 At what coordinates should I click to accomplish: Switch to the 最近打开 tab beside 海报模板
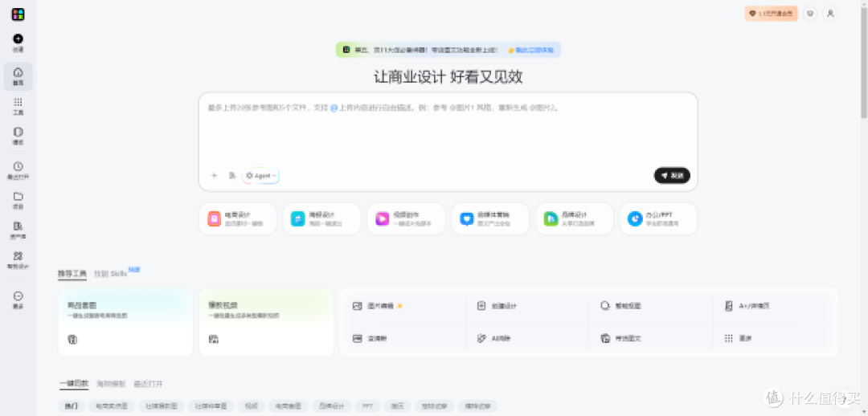click(x=148, y=383)
